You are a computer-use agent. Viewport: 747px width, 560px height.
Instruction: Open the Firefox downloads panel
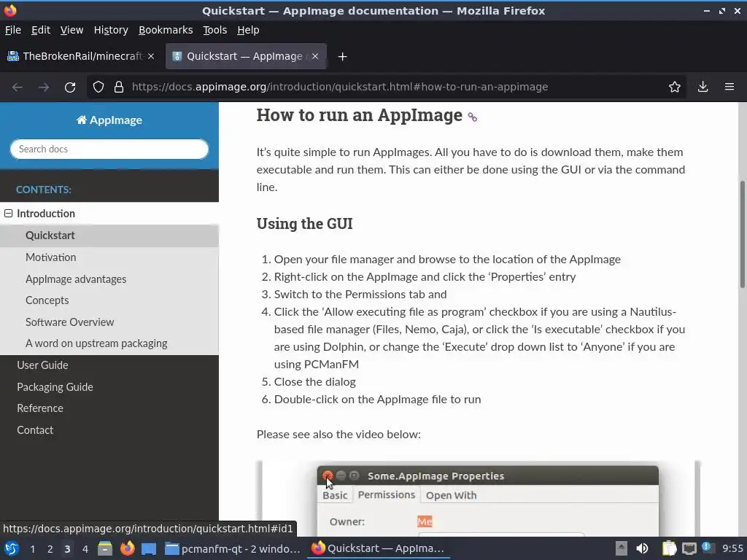(703, 87)
